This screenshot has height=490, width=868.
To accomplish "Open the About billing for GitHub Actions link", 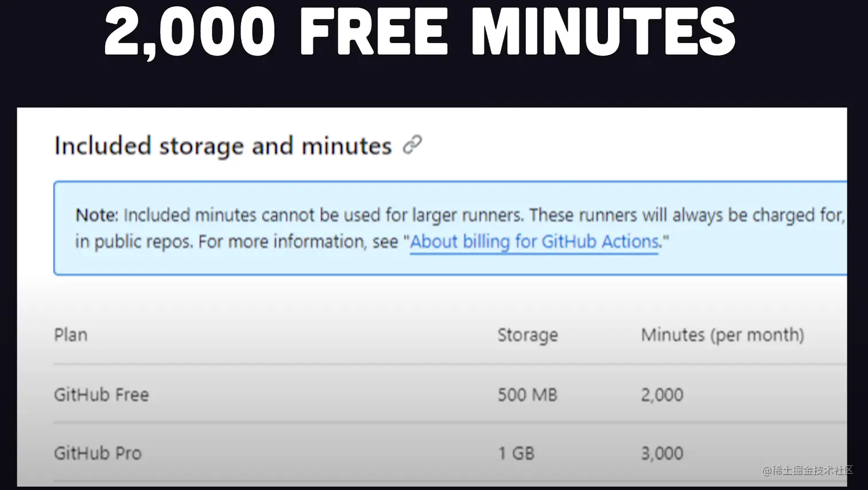I will click(534, 242).
